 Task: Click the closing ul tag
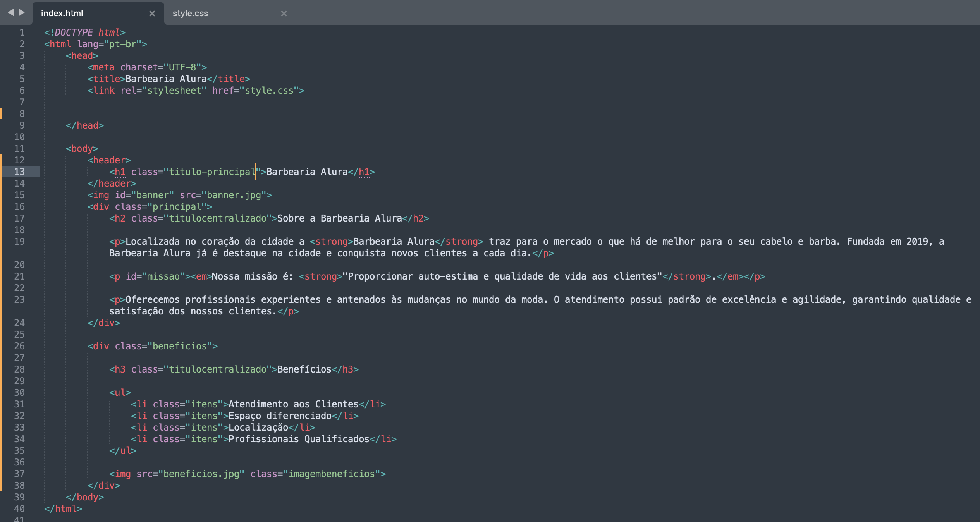[x=123, y=450]
